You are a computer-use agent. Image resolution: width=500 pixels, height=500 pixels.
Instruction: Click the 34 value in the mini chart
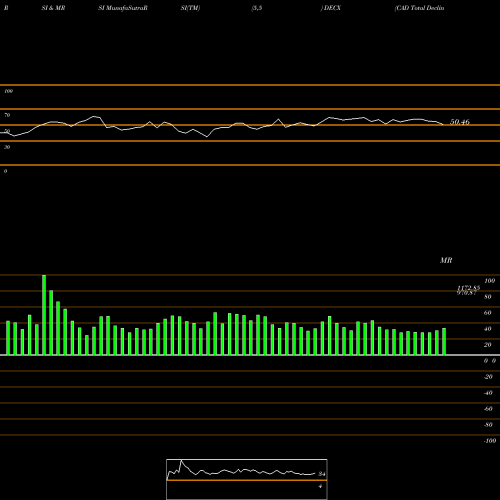coord(322,474)
